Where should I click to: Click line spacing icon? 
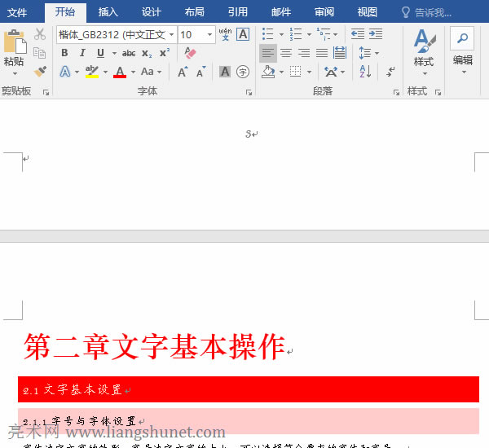365,53
